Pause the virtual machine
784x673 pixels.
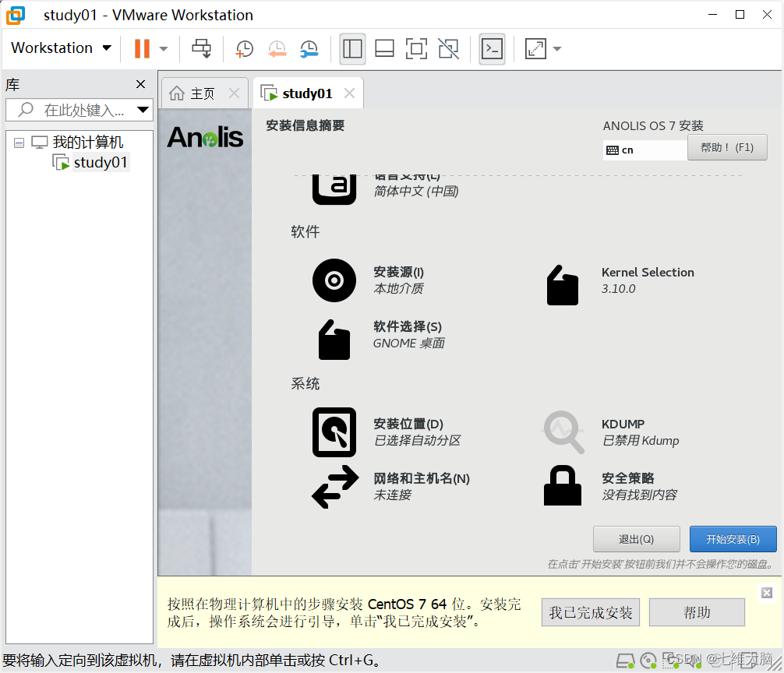pos(142,48)
